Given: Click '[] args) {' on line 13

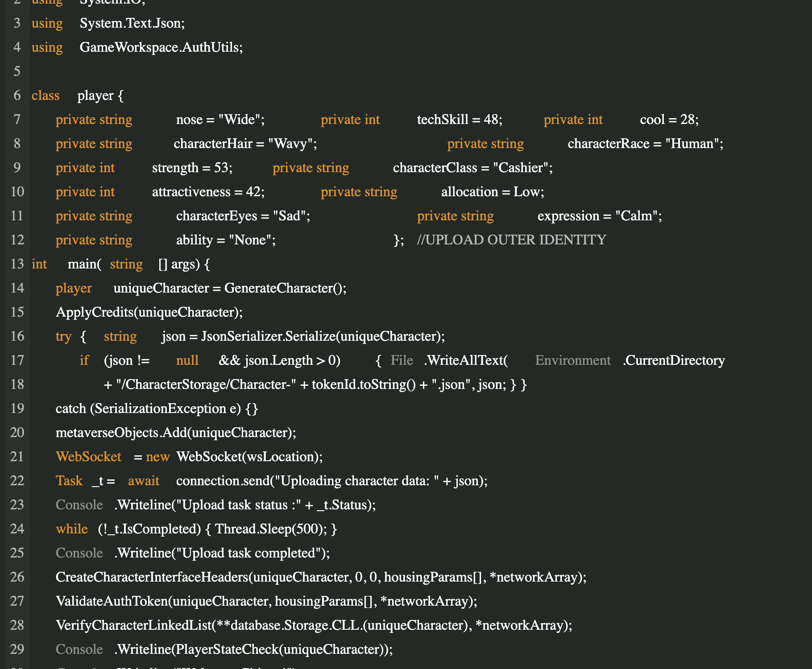Looking at the screenshot, I should coord(184,264).
